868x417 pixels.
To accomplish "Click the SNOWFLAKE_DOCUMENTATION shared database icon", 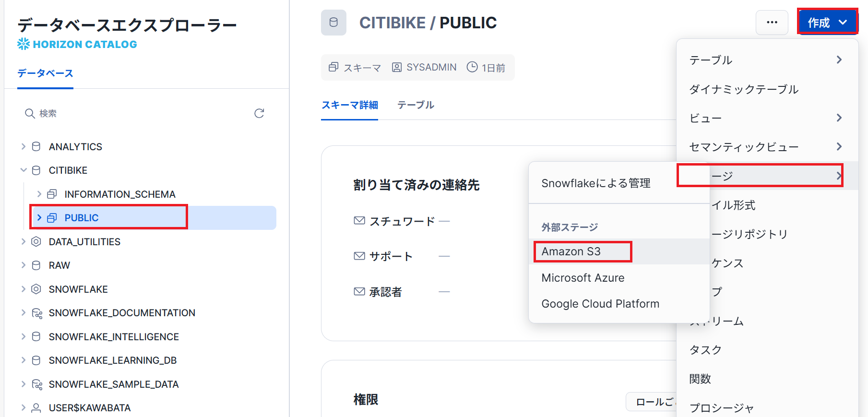I will pyautogui.click(x=37, y=313).
